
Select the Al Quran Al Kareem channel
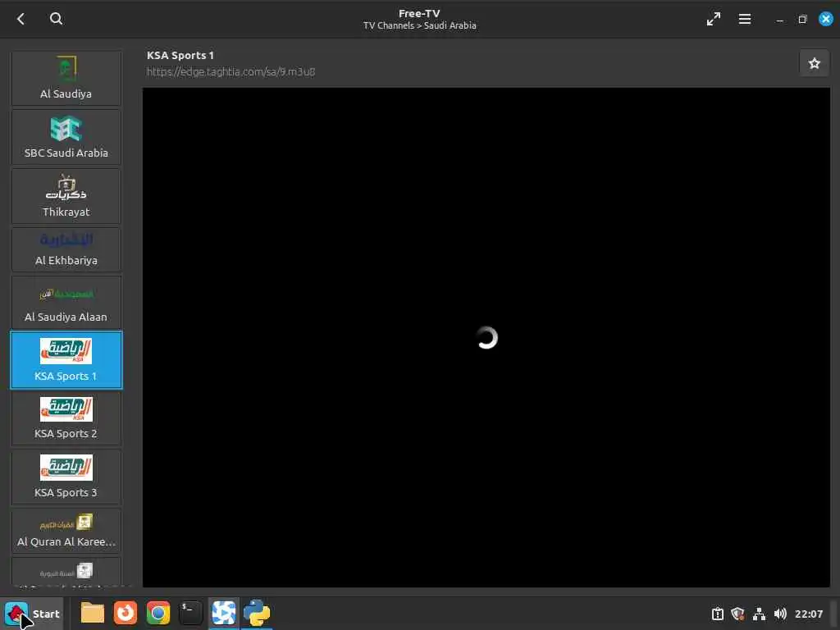pyautogui.click(x=66, y=531)
